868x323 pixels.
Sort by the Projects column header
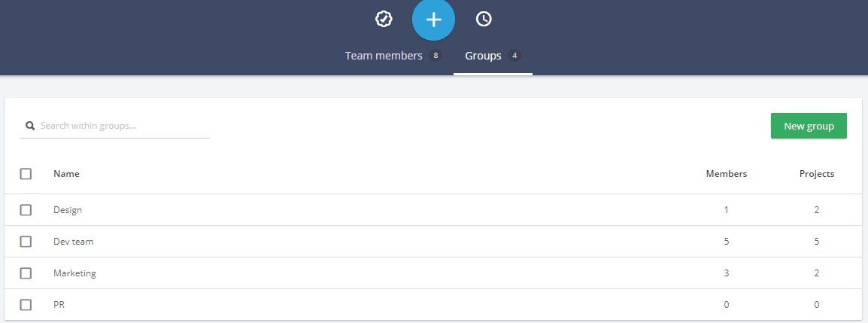817,174
